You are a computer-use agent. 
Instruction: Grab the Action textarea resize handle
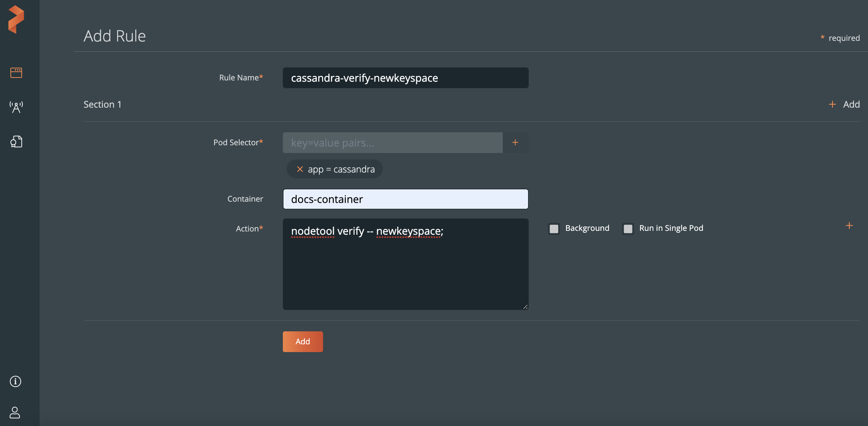[525, 307]
